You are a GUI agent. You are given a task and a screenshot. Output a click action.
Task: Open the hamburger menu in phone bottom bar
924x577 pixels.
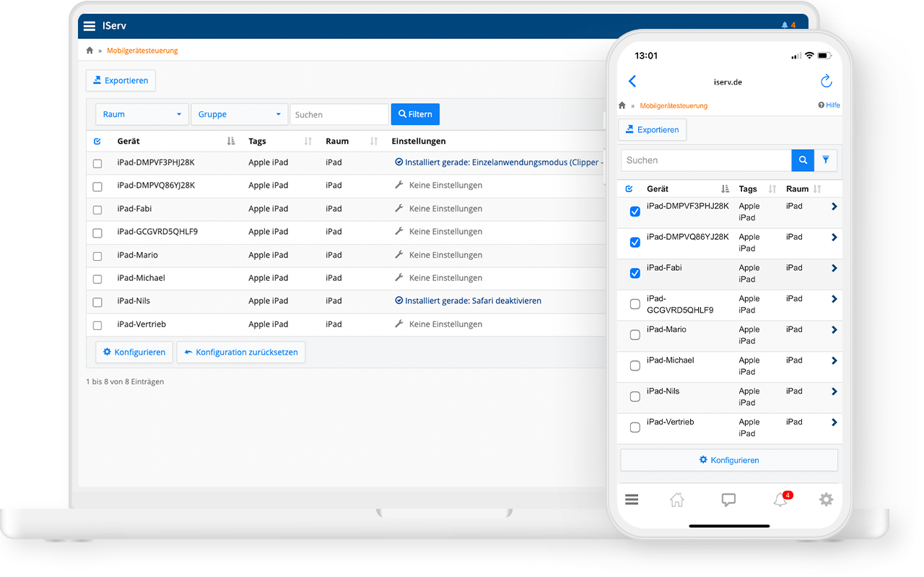[x=632, y=499]
